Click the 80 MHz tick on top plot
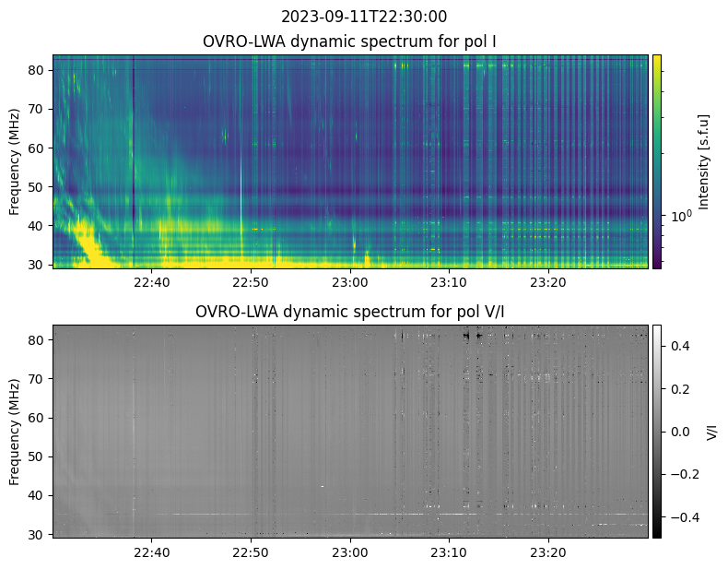The height and width of the screenshot is (569, 728). (x=38, y=70)
